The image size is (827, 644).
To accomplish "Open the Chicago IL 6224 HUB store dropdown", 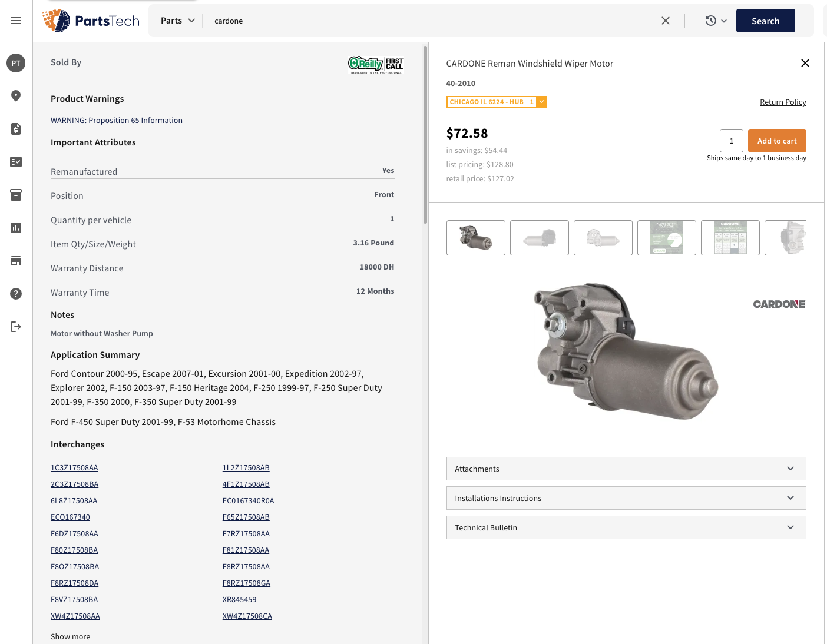I will pyautogui.click(x=497, y=102).
